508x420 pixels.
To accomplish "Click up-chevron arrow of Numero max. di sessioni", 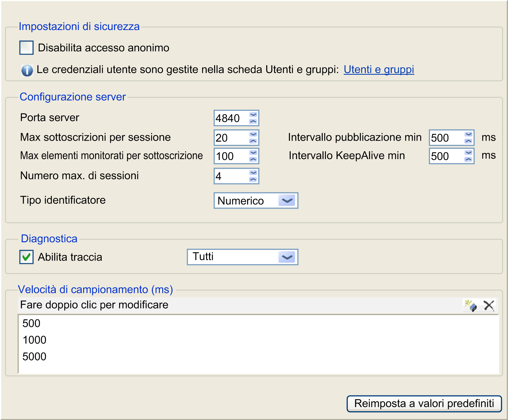I will (x=253, y=179).
